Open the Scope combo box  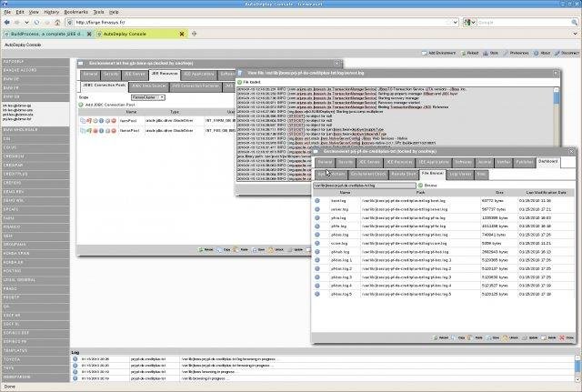(148, 97)
